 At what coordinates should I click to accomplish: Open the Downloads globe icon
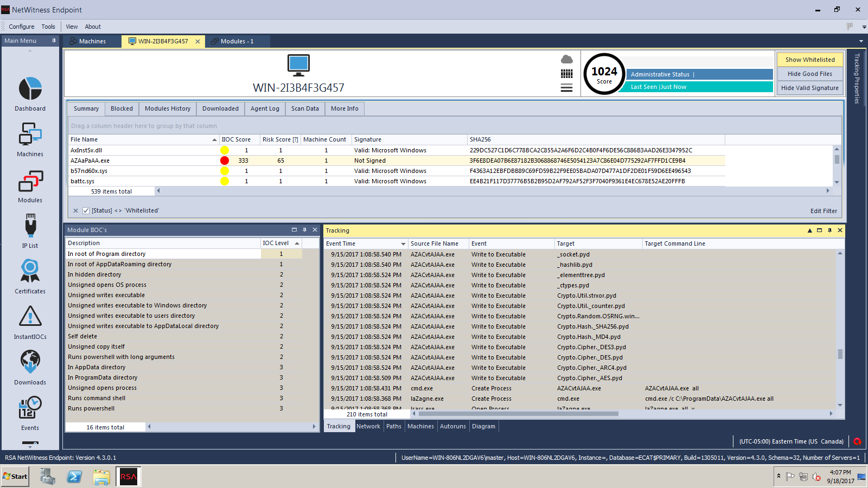click(30, 362)
